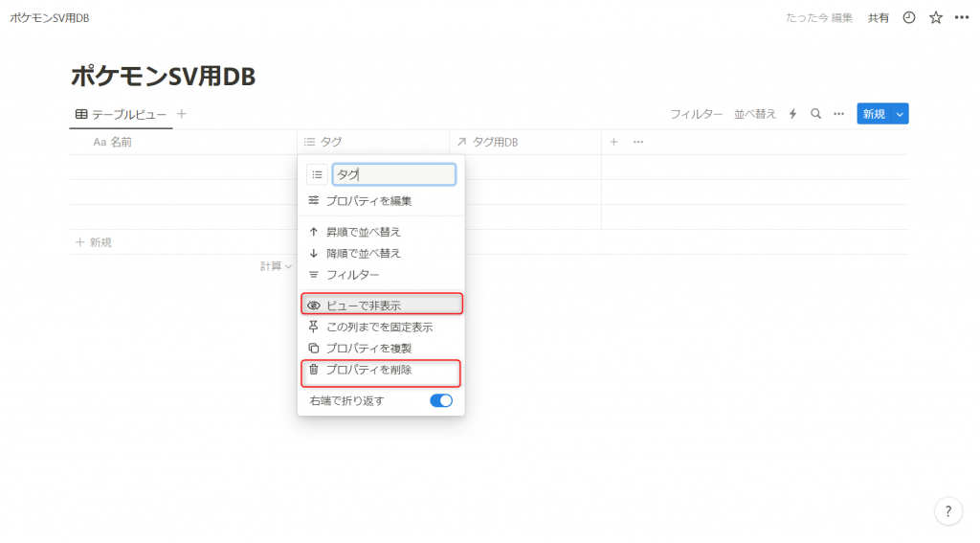Click the 名前 column header
Screen dimensions: 980x543
pos(183,142)
